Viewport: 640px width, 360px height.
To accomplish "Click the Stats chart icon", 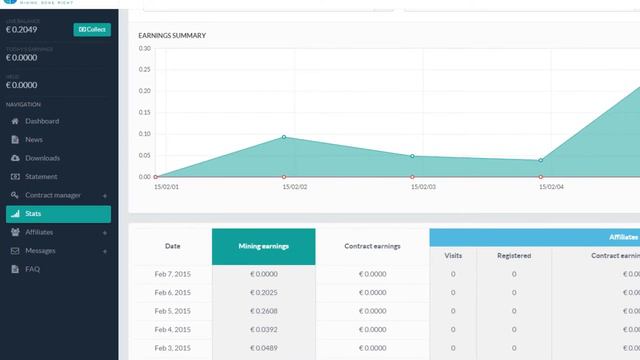I will pyautogui.click(x=15, y=213).
